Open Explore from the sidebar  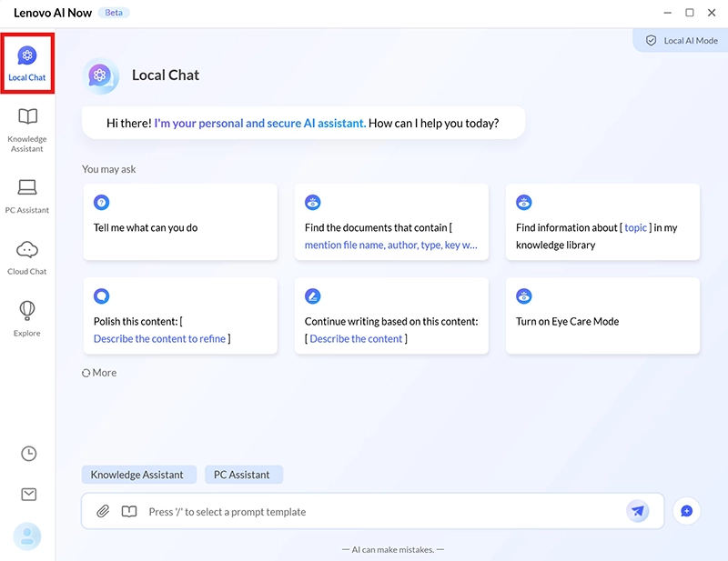point(27,319)
